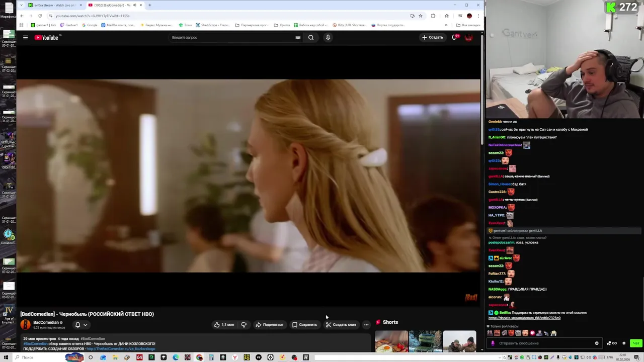This screenshot has height=362, width=644.
Task: Open TheBadComedian.ru description link
Action: (121, 348)
